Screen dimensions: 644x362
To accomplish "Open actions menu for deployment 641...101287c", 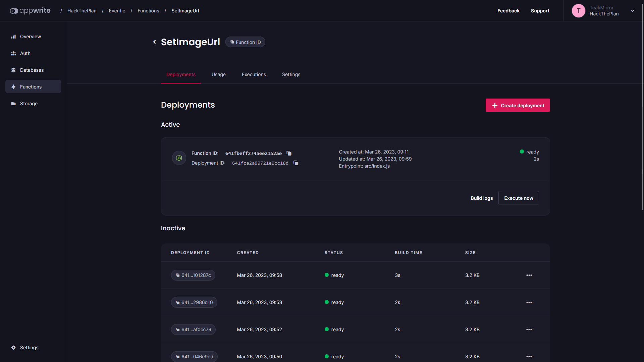I will tap(529, 275).
